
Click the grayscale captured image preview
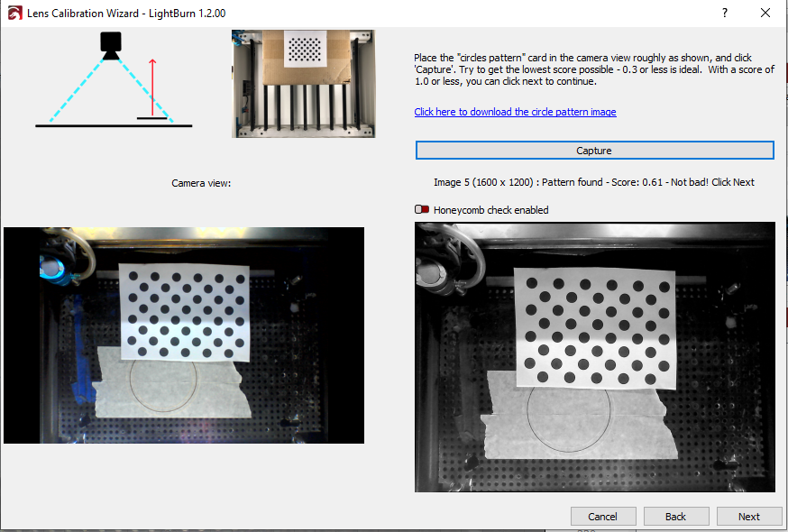pyautogui.click(x=595, y=357)
